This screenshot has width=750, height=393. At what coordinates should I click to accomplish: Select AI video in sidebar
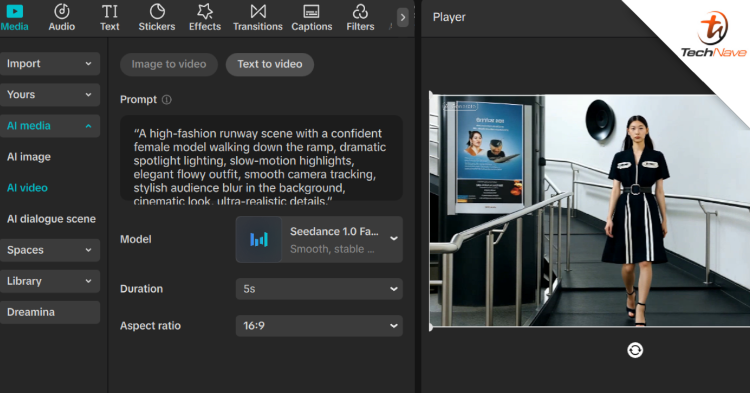pos(27,188)
